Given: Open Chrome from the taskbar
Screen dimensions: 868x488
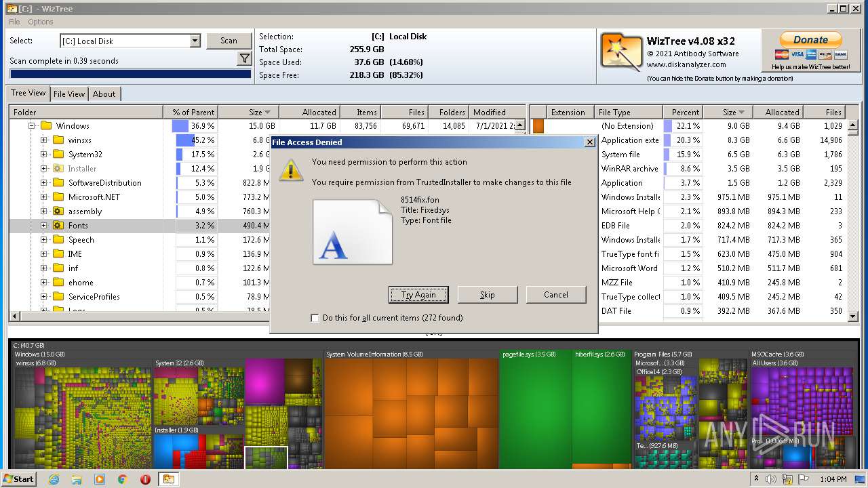Looking at the screenshot, I should click(122, 479).
